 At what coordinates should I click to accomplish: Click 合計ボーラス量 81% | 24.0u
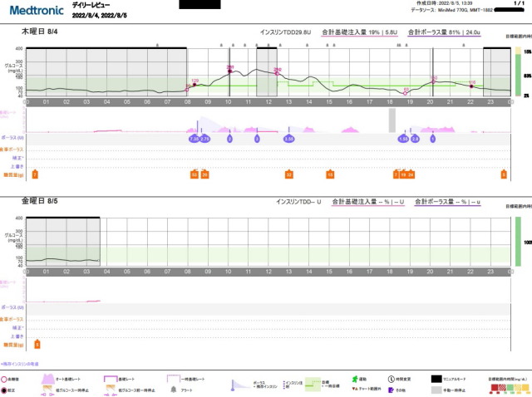click(444, 32)
